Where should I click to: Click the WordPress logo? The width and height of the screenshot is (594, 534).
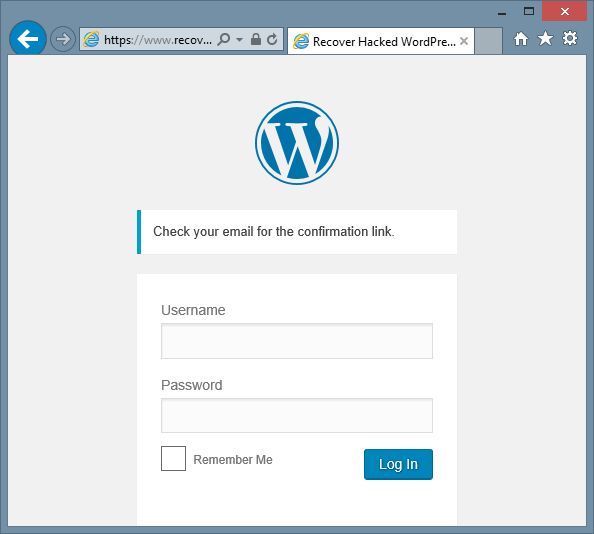(297, 143)
